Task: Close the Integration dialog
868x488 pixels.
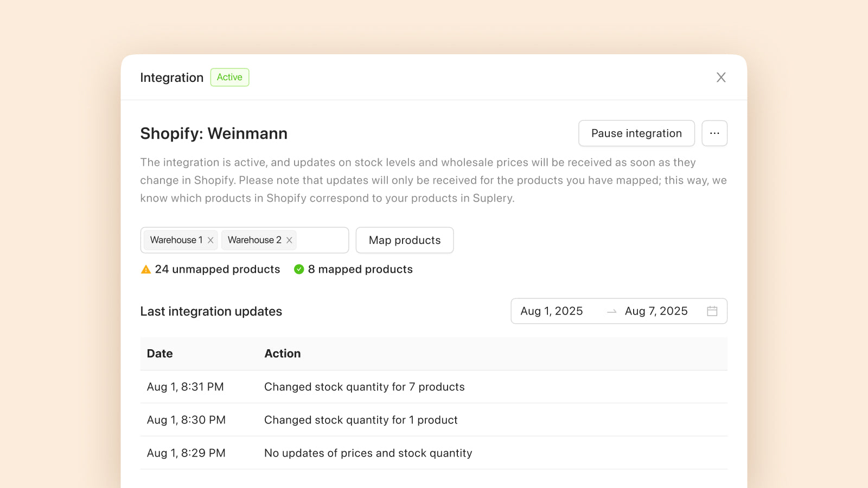Action: [x=721, y=78]
